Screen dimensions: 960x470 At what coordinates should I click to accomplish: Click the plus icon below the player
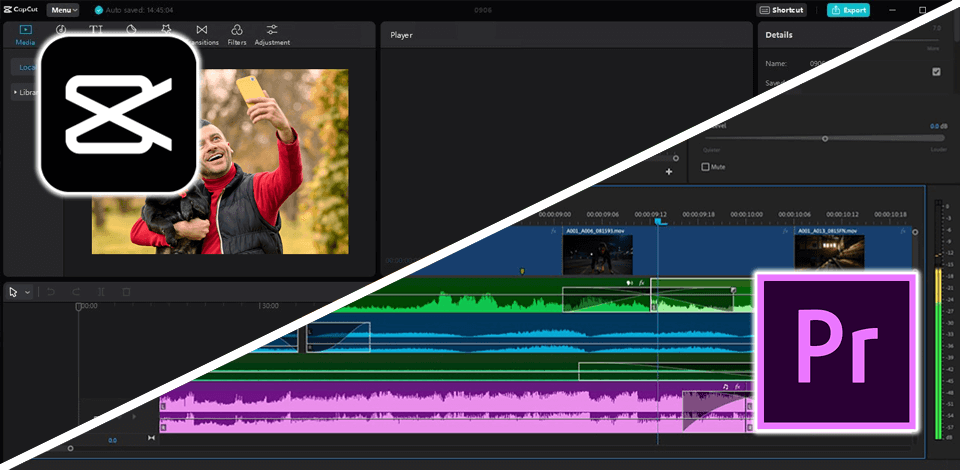[669, 172]
